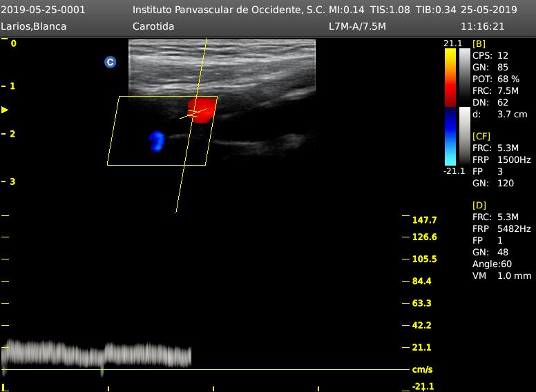
Task: Click the GN: 48 Doppler gain value
Action: click(490, 253)
